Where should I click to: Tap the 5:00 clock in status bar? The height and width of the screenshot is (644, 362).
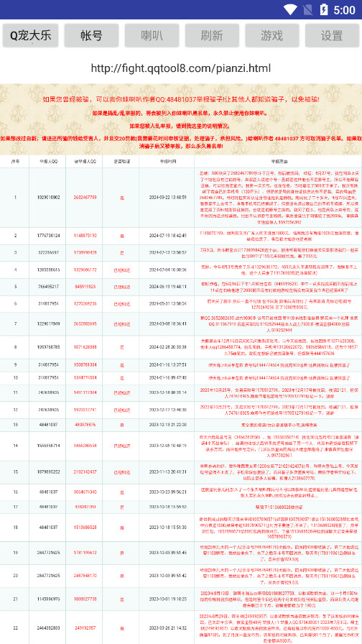[344, 9]
